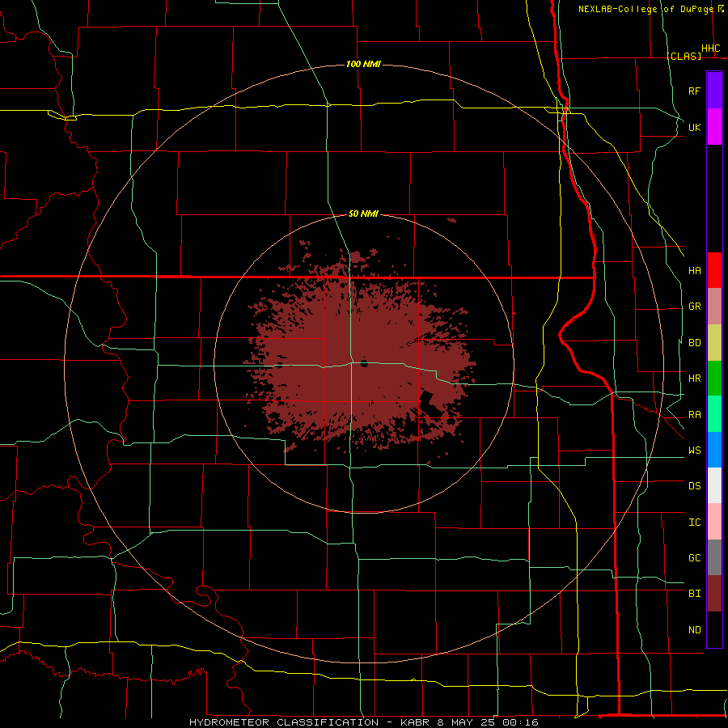This screenshot has height=728, width=728.
Task: Select the HR legend label text
Action: coord(695,379)
